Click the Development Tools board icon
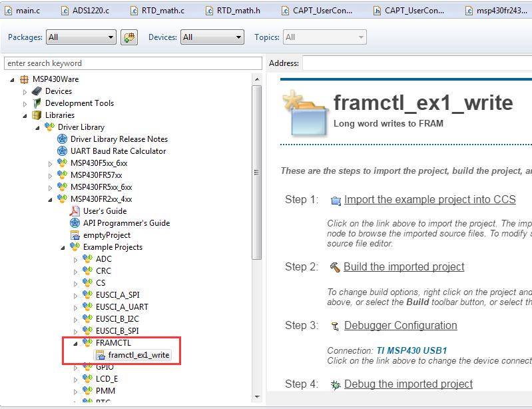The image size is (532, 409). pos(37,103)
